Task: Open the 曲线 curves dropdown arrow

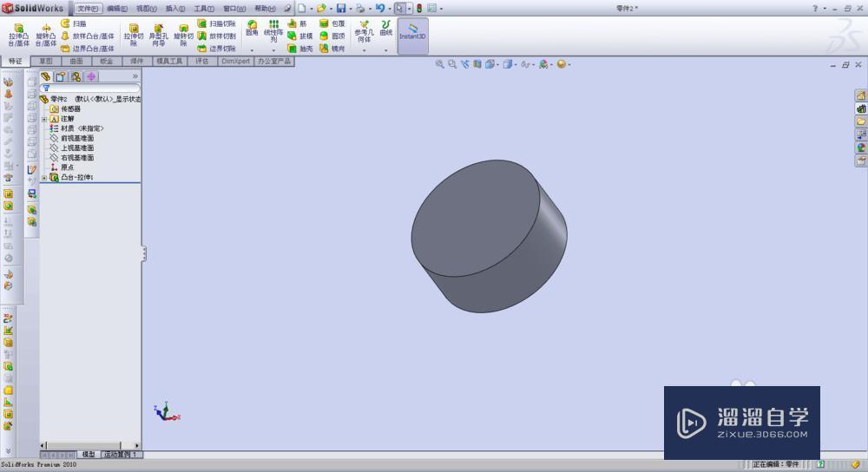Action: [x=386, y=50]
